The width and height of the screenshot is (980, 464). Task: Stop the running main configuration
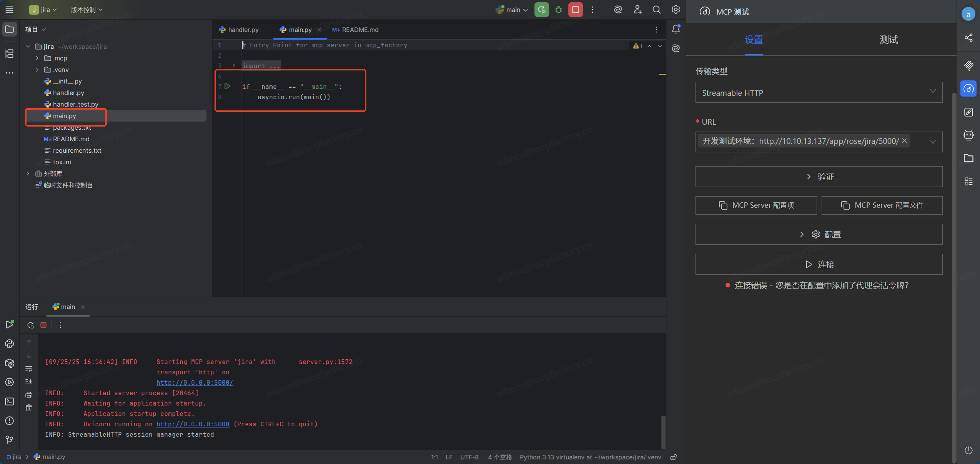click(576, 10)
